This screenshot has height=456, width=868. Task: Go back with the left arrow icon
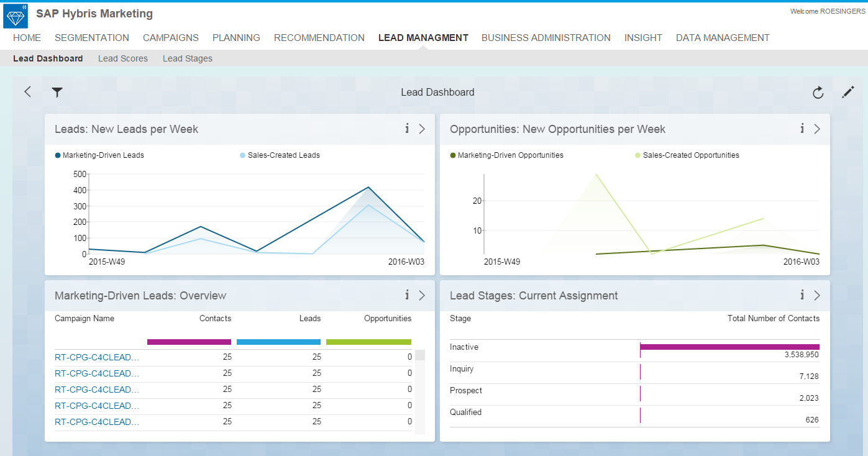(x=27, y=92)
